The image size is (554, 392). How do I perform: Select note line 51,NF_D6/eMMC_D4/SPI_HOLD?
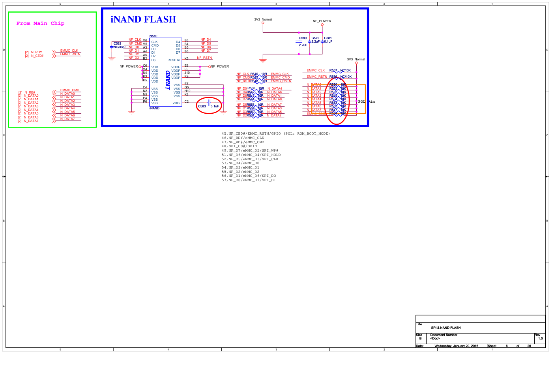tap(251, 155)
